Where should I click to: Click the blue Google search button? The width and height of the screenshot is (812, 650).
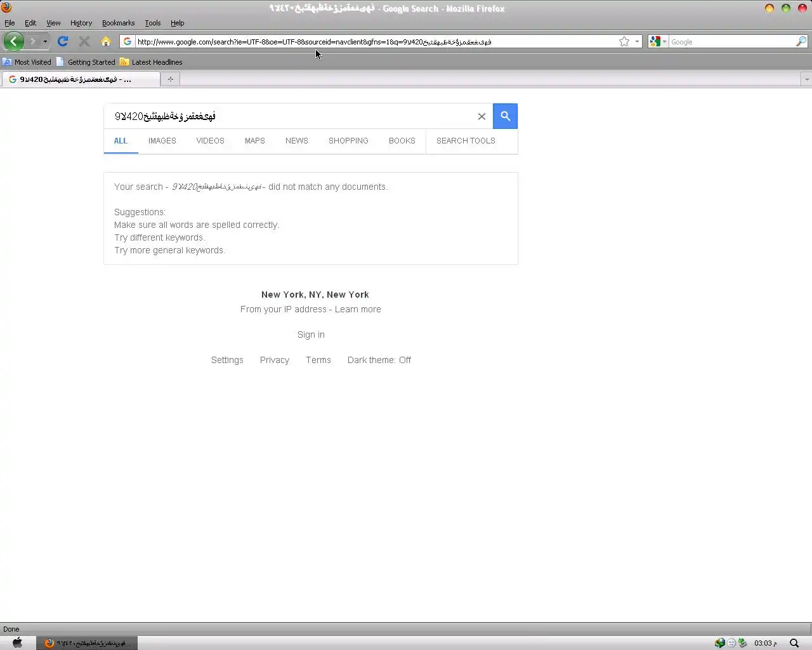[505, 116]
